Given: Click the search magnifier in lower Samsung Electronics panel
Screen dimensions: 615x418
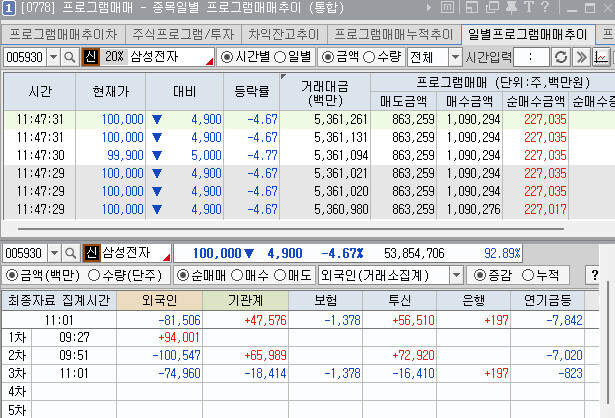Looking at the screenshot, I should click(x=70, y=253).
